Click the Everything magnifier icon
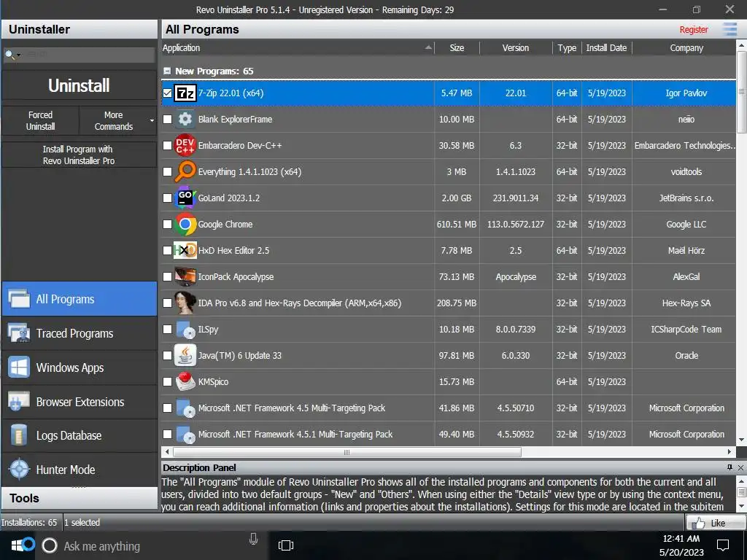 (x=185, y=171)
